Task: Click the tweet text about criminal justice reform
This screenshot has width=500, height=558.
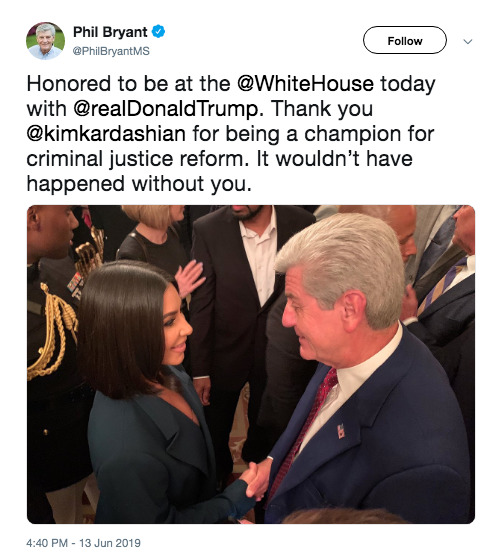Action: pos(231,134)
